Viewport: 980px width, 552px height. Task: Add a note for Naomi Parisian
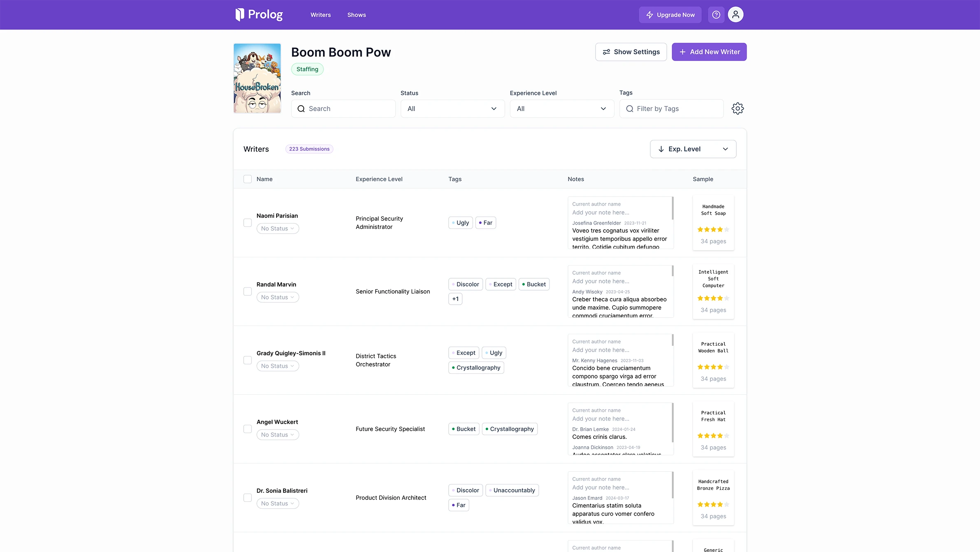(x=601, y=212)
